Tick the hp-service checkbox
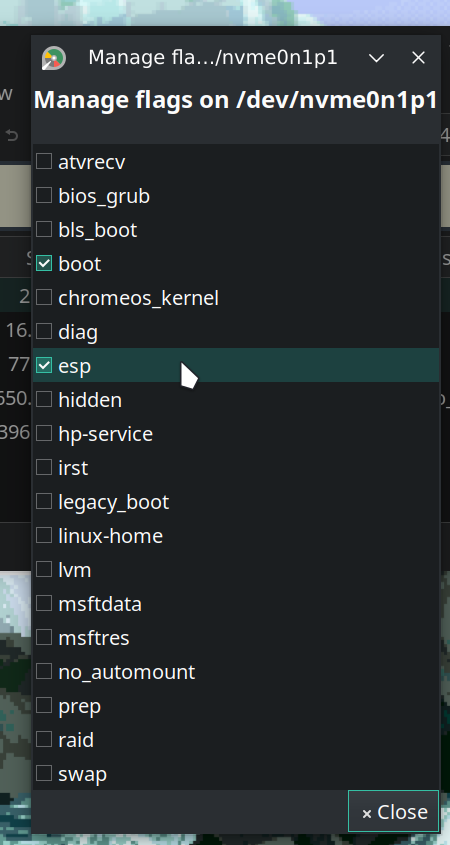 pyautogui.click(x=44, y=433)
